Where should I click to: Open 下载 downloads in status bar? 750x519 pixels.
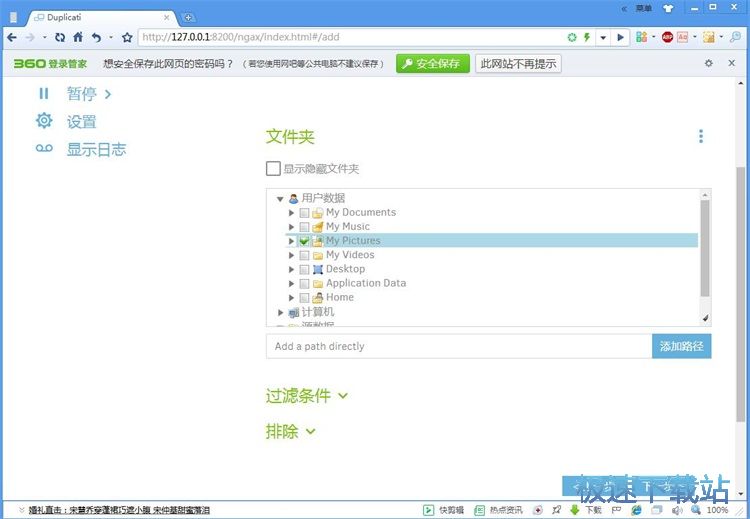pos(585,510)
